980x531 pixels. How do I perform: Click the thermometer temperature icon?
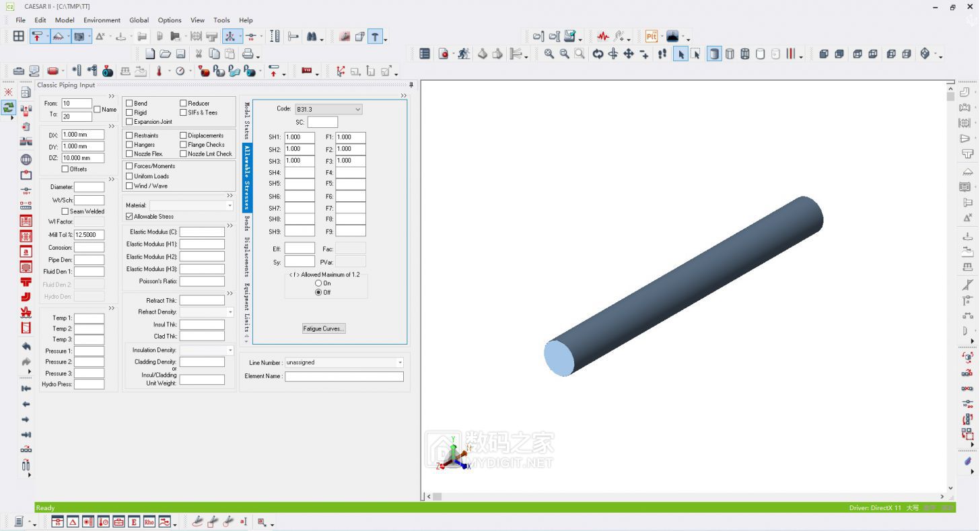(x=160, y=71)
